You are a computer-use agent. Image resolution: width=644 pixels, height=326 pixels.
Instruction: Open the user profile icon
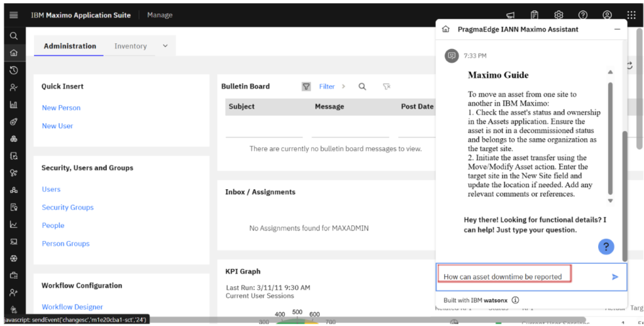(607, 15)
